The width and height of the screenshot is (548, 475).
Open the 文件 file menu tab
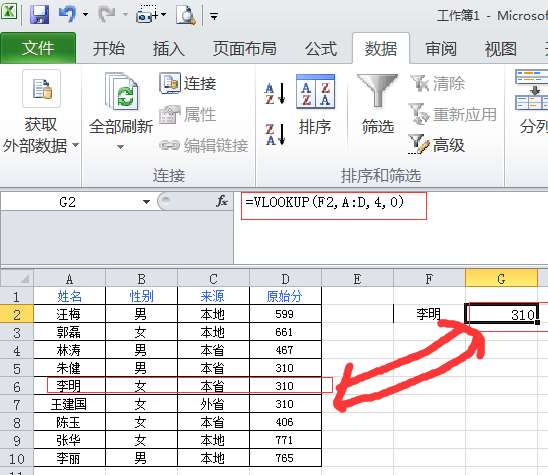[38, 48]
